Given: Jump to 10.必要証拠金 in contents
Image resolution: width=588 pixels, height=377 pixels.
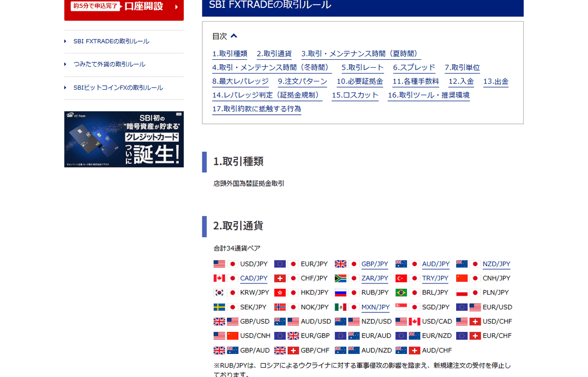Looking at the screenshot, I should 360,81.
